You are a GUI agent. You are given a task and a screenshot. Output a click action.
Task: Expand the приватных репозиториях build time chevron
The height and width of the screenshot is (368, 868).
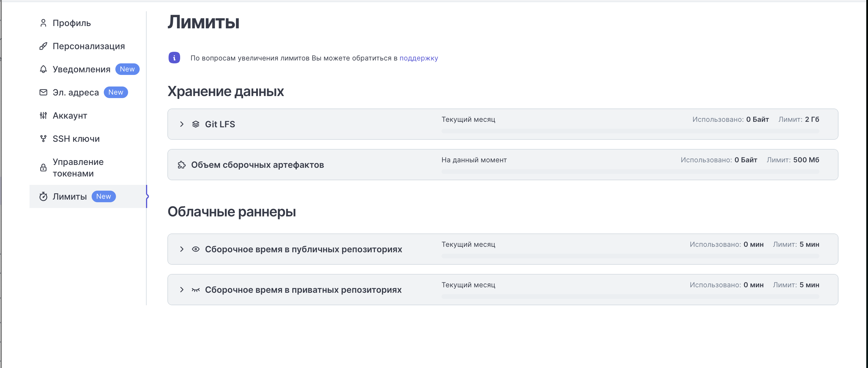click(182, 290)
